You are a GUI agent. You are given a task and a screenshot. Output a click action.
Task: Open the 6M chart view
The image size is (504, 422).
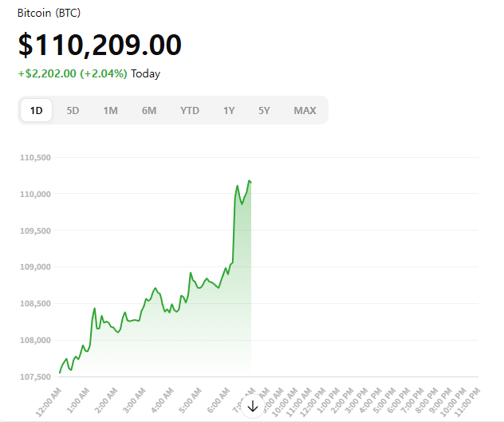coord(149,110)
